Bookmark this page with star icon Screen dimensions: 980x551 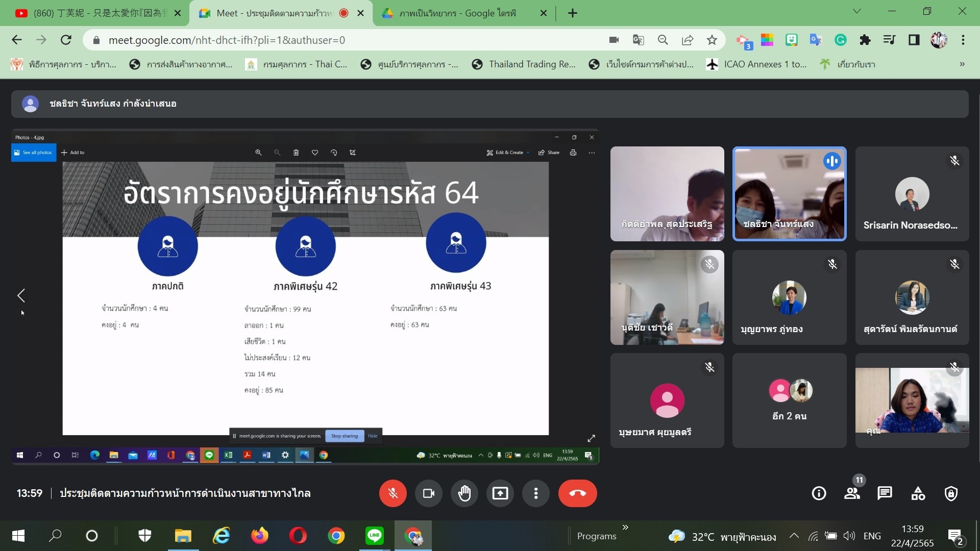pyautogui.click(x=712, y=40)
